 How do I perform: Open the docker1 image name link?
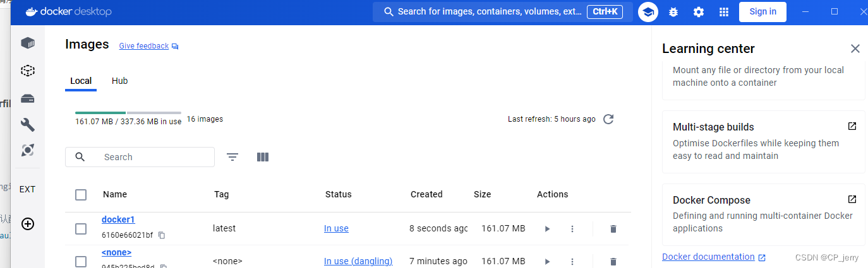(118, 219)
